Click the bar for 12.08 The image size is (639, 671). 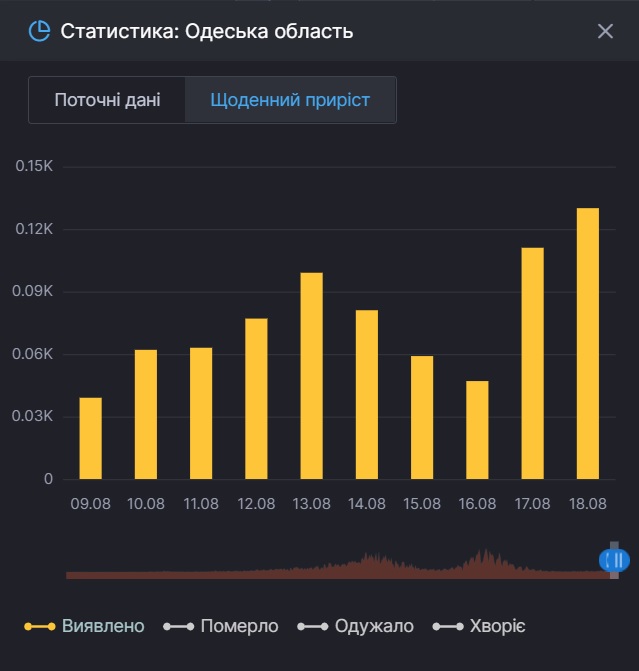coord(257,398)
